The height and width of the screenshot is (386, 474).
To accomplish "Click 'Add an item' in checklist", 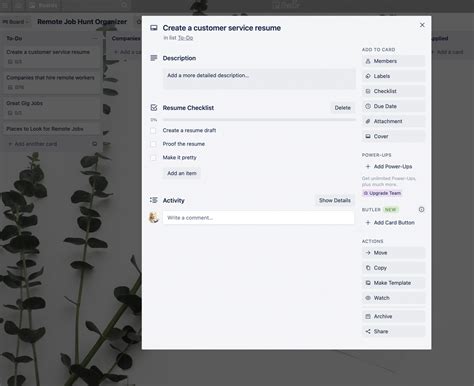I will click(x=182, y=173).
